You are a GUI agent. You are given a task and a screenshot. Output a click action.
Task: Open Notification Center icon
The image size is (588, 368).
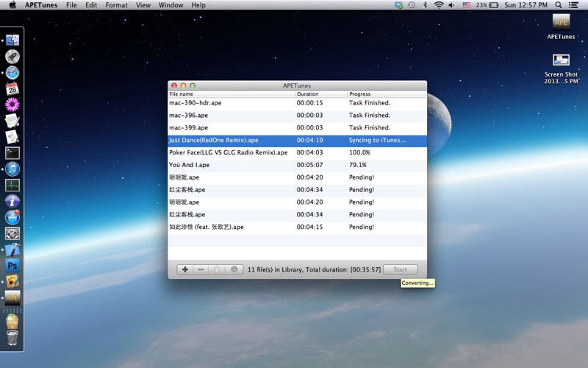point(573,5)
